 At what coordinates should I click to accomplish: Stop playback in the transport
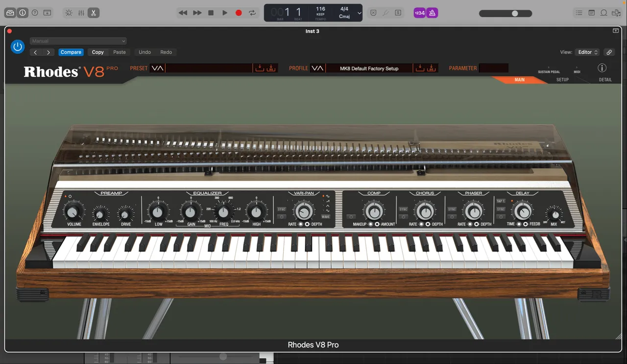211,13
